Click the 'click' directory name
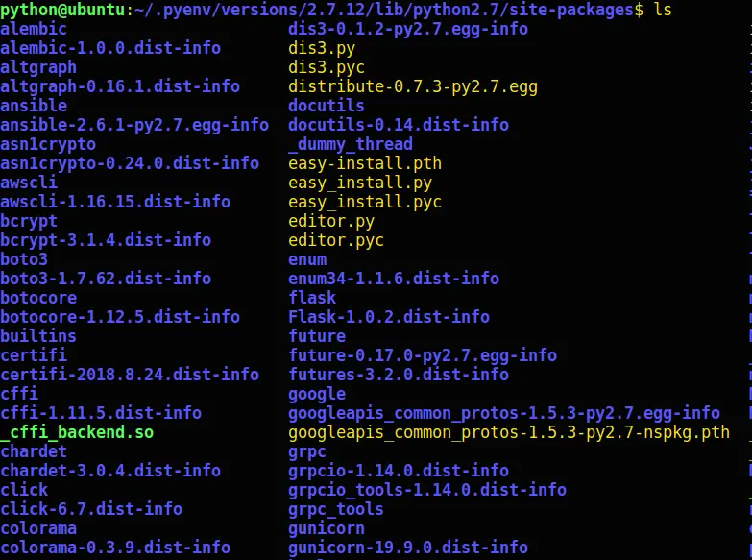The height and width of the screenshot is (560, 752). pos(24,490)
